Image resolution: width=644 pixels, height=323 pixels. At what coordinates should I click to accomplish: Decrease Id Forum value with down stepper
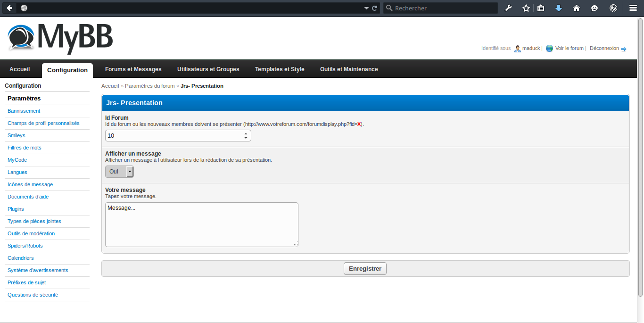[x=246, y=138]
